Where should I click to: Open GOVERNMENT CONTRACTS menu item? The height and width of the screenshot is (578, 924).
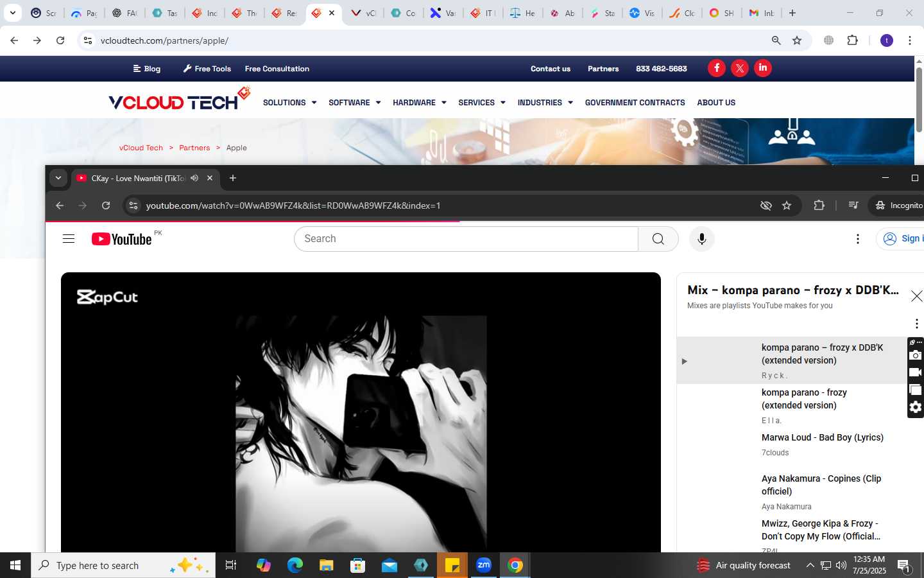pyautogui.click(x=635, y=103)
